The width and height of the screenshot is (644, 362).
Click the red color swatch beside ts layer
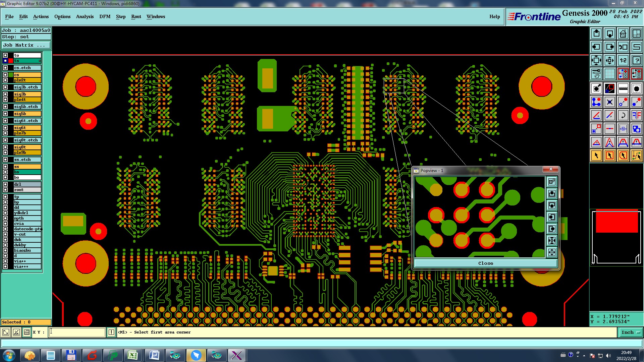(x=11, y=61)
